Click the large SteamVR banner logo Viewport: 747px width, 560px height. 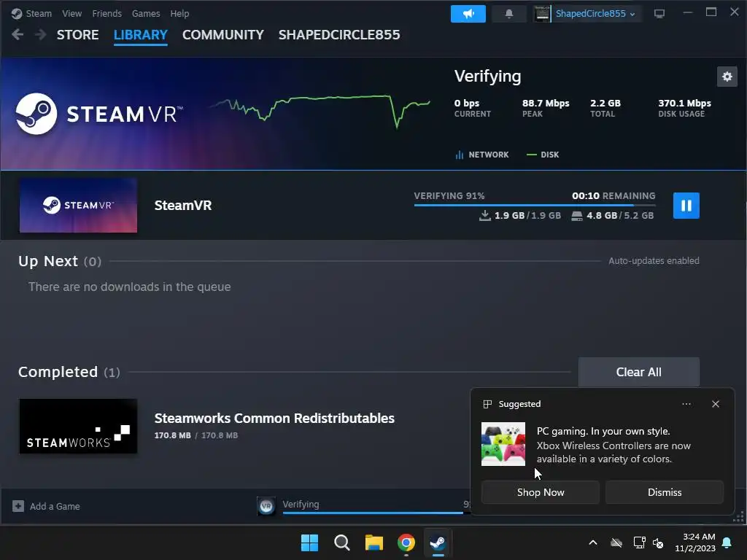tap(99, 114)
